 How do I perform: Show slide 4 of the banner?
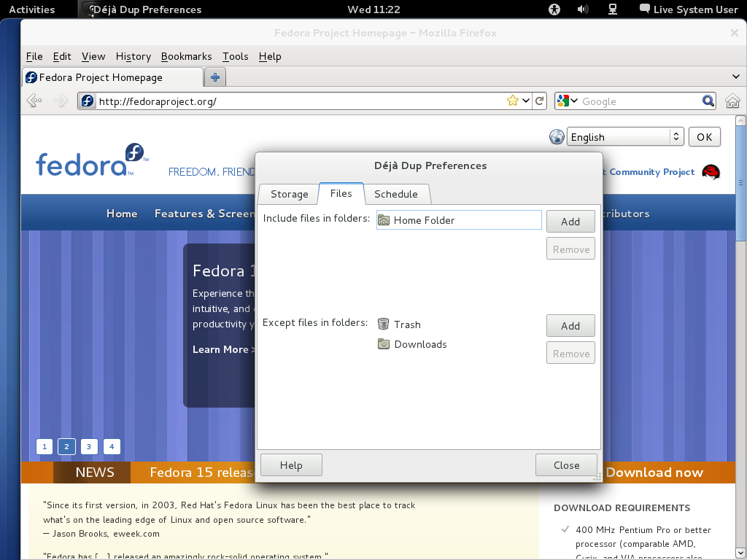tap(112, 446)
